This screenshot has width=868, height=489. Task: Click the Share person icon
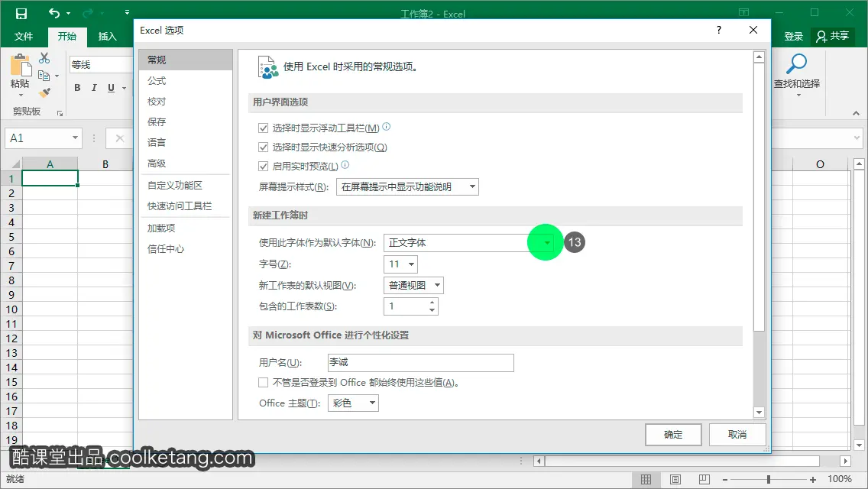point(821,37)
